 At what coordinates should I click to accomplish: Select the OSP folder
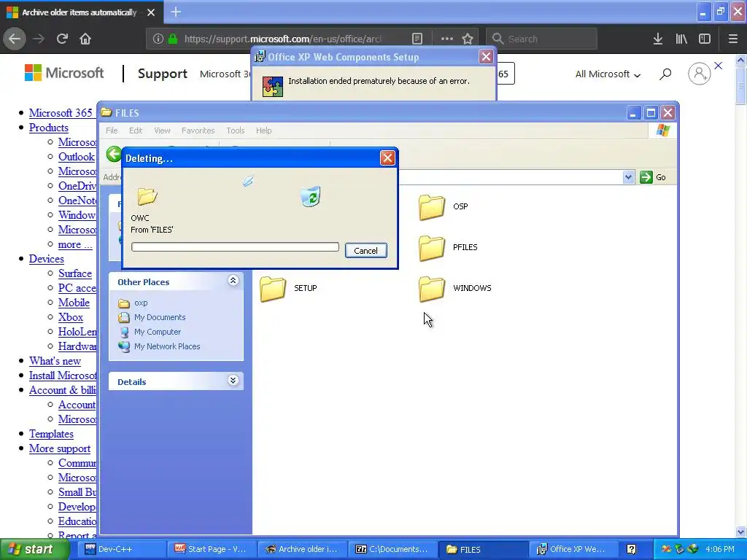(x=444, y=206)
